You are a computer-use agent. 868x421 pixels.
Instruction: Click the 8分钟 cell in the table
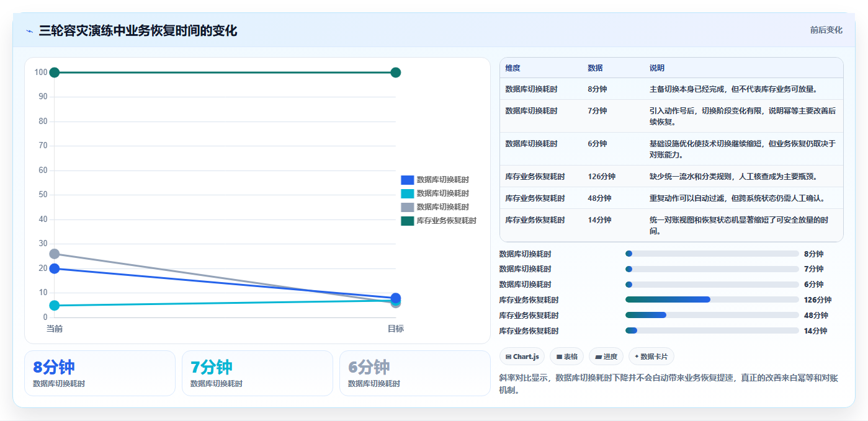[x=597, y=89]
